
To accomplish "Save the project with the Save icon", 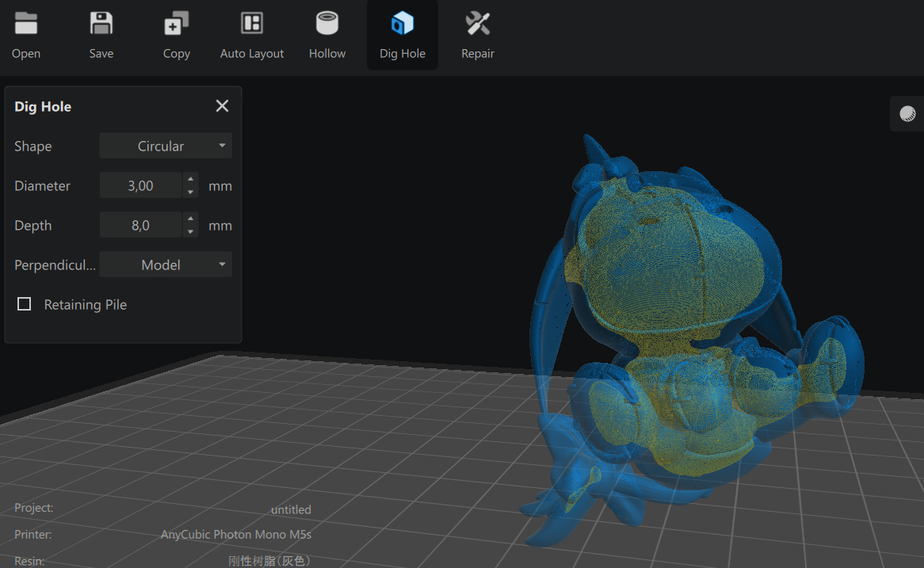I will [101, 35].
